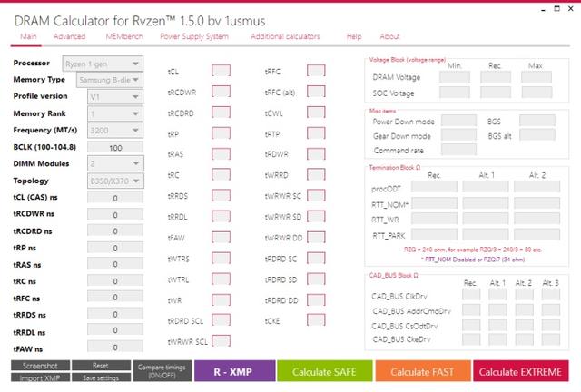Click the tRAS ns input field
Image resolution: width=581 pixels, height=392 pixels.
click(115, 264)
